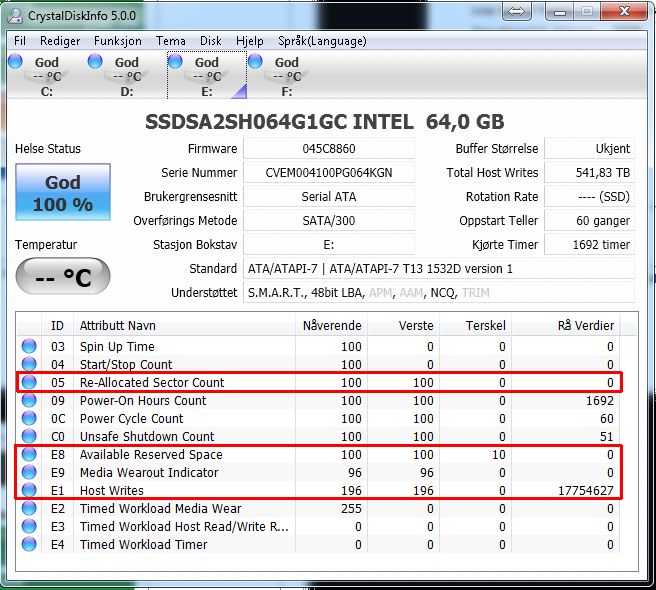
Task: Click status orb for Host Writes
Action: (29, 490)
